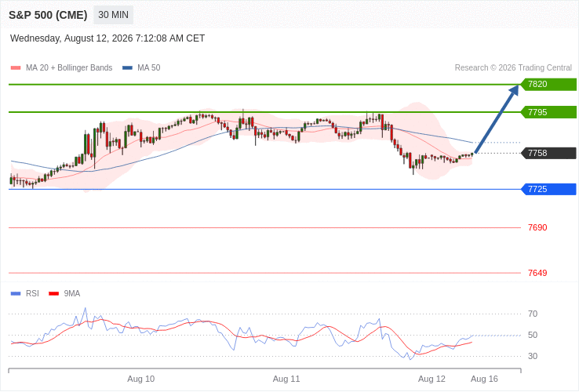Click the S&P 500 (CME) title
Screen dimensions: 579x392
pyautogui.click(x=48, y=15)
